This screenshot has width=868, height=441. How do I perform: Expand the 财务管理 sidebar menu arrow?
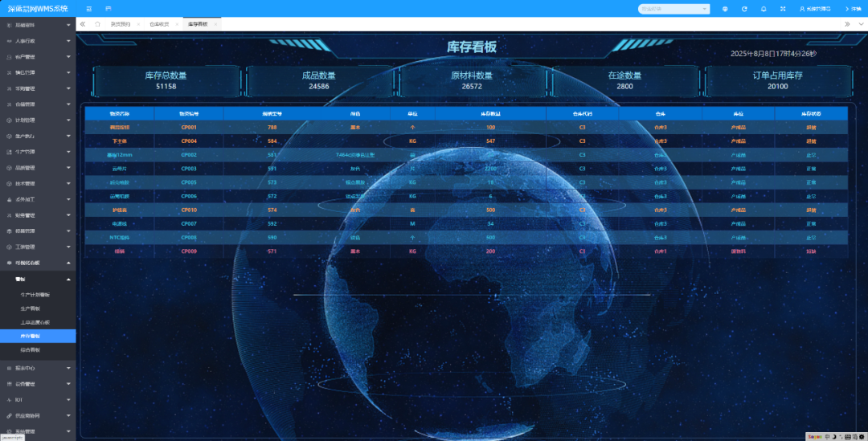coord(68,215)
